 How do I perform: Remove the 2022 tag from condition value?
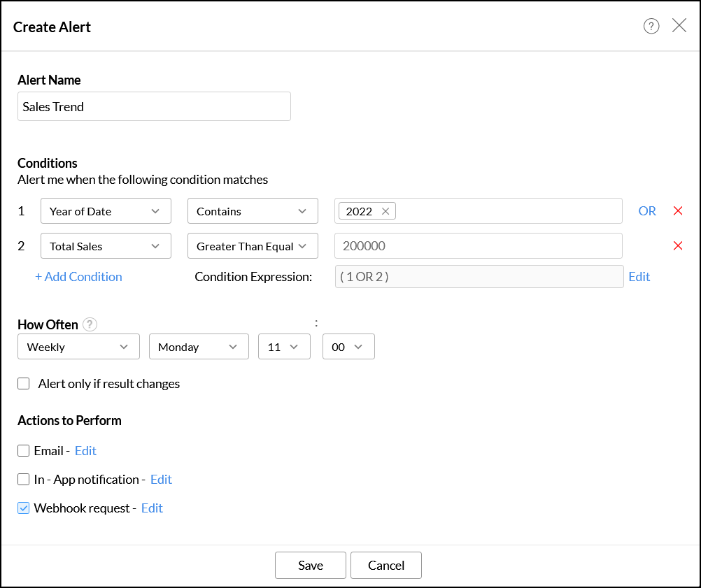[x=385, y=211]
